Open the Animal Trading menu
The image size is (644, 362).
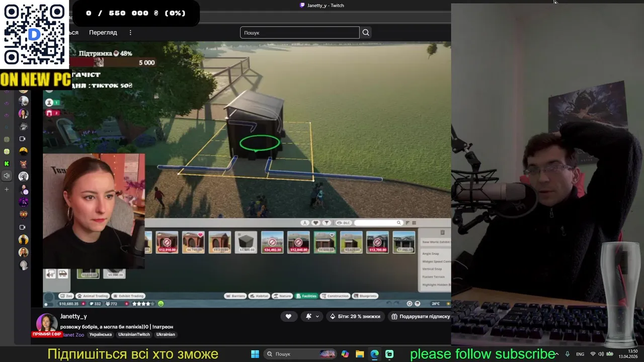click(92, 296)
